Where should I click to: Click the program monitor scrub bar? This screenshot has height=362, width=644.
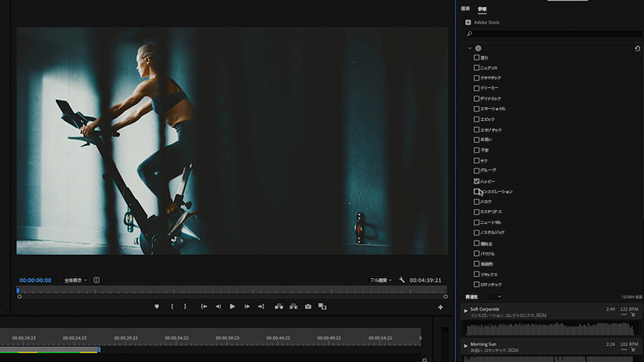tap(232, 290)
